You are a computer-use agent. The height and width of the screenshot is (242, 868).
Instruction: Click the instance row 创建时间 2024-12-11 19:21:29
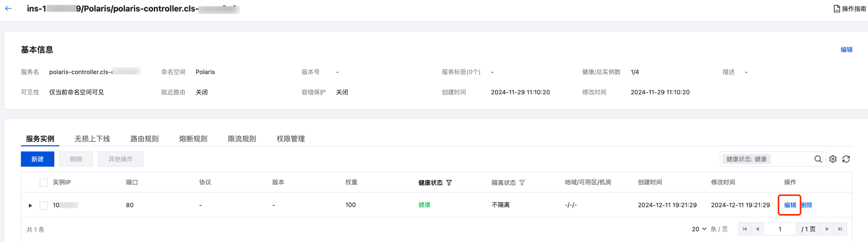coord(667,205)
